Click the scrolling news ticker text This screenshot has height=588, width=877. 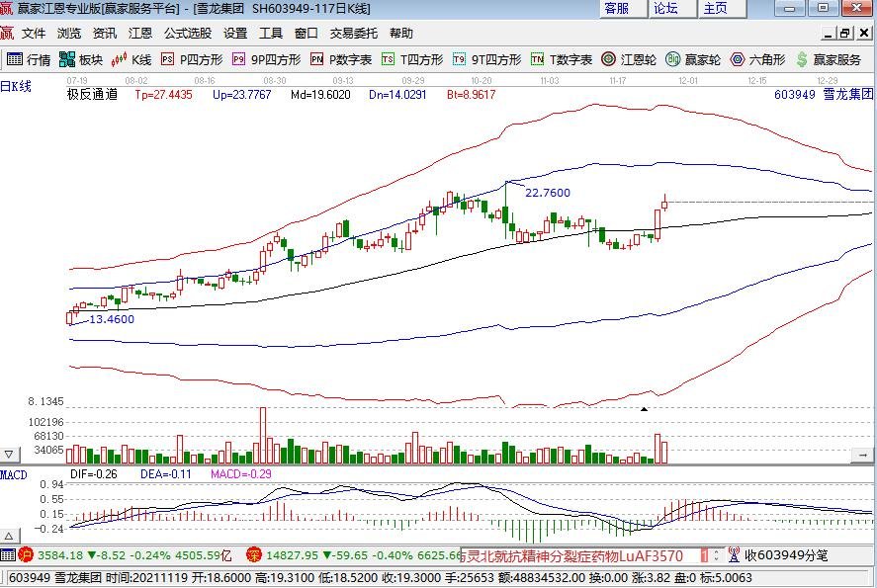pos(571,555)
